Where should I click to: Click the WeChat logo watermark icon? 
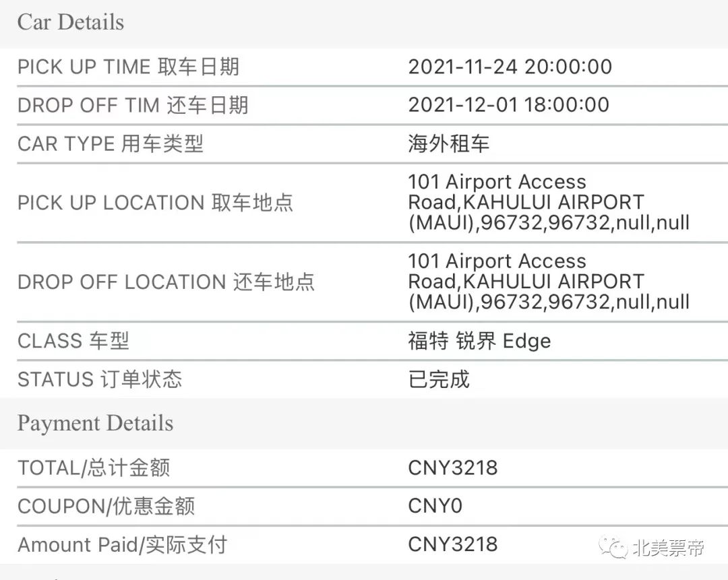[x=613, y=548]
